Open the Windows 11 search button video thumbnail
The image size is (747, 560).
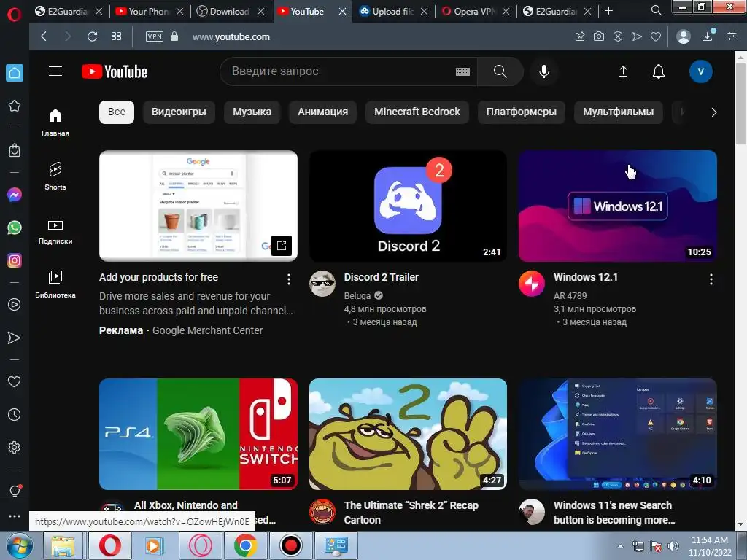coord(617,434)
